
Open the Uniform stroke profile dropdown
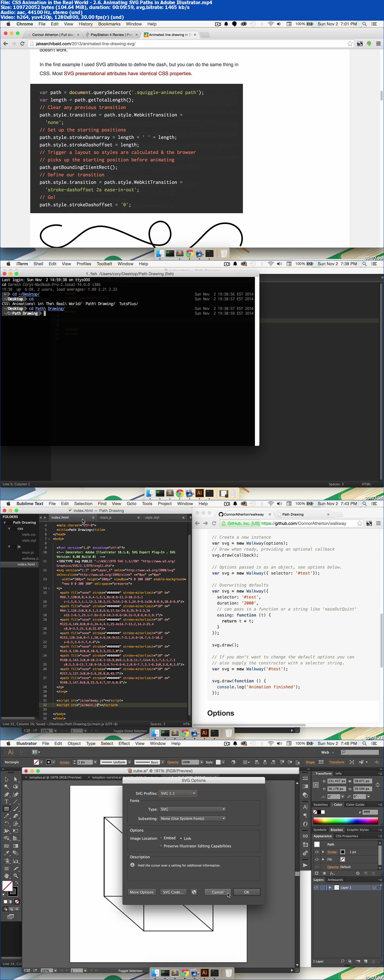pos(129,762)
